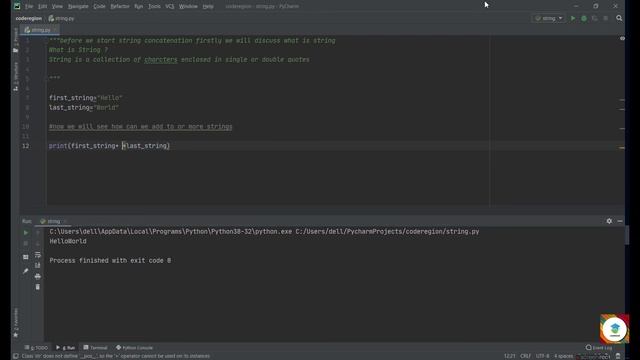Open the run configuration dropdown labeled string

(x=549, y=18)
